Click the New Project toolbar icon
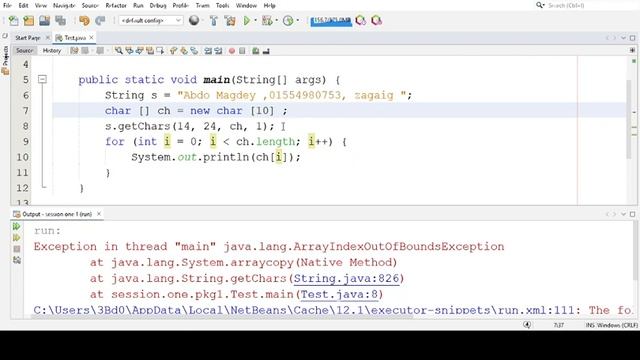Screen dimensions: 640x360 29,20
